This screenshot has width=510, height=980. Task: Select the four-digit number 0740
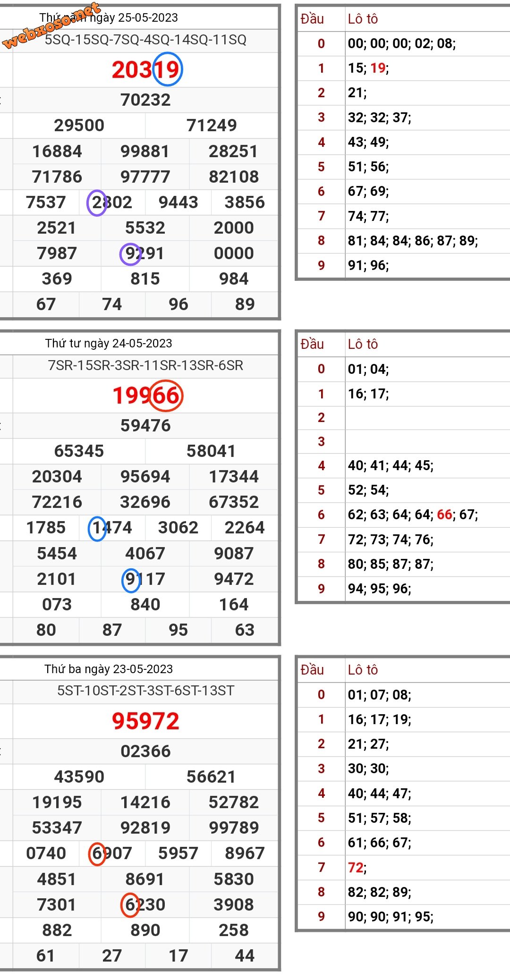[46, 853]
